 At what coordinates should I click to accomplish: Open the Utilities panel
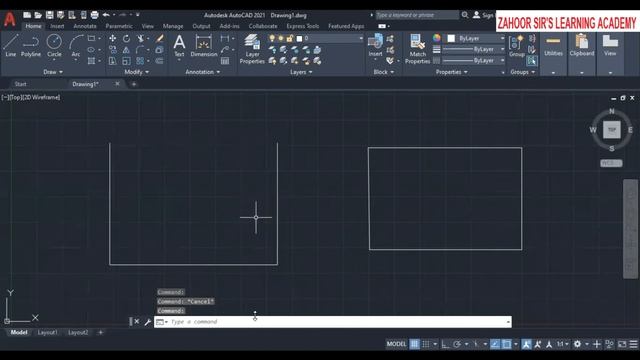click(553, 53)
